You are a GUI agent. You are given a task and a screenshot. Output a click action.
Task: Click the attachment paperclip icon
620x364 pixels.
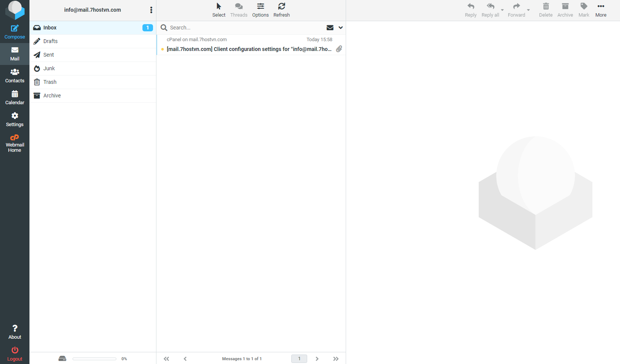click(339, 49)
